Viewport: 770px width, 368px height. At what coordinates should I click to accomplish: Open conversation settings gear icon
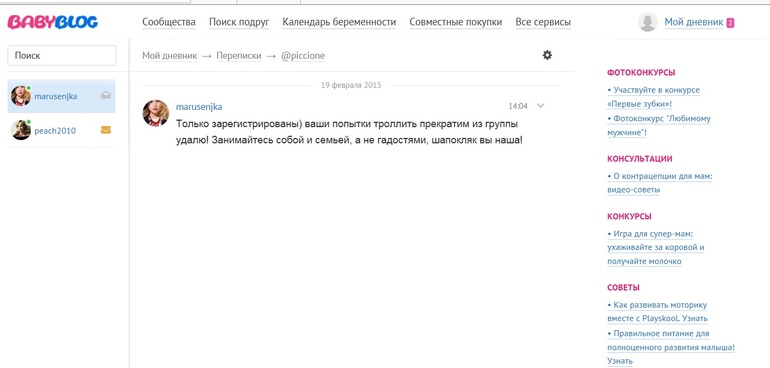tap(547, 55)
